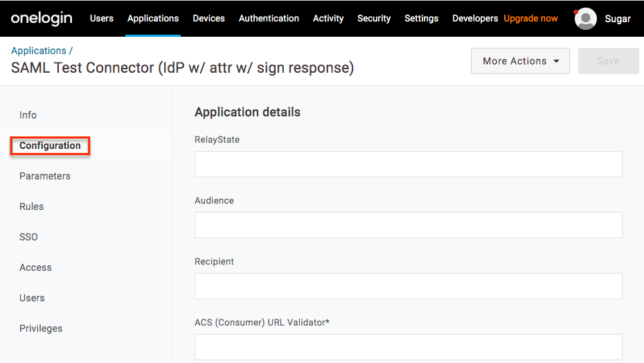Open the Users menu in top navigation
This screenshot has width=644, height=363.
pyautogui.click(x=101, y=19)
